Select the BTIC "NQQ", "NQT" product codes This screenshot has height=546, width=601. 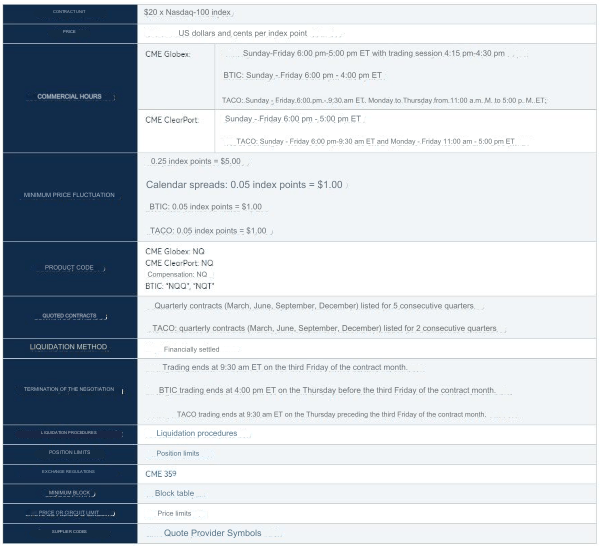179,285
